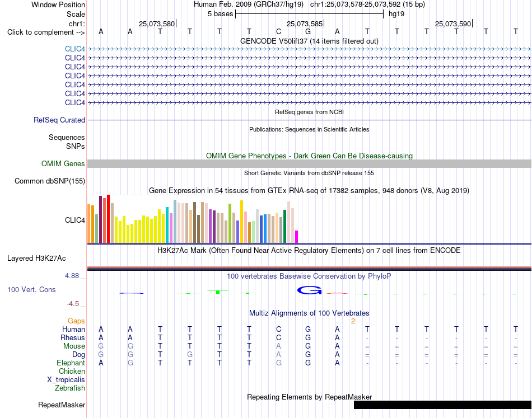Viewport: 532px width, 418px height.
Task: Click the 'Click to complement -->' label
Action: click(x=46, y=32)
